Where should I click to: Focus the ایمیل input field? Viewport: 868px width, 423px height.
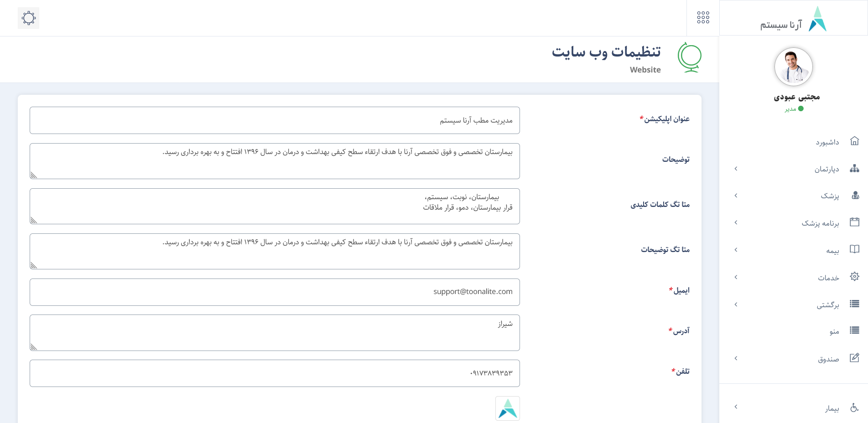coord(275,292)
